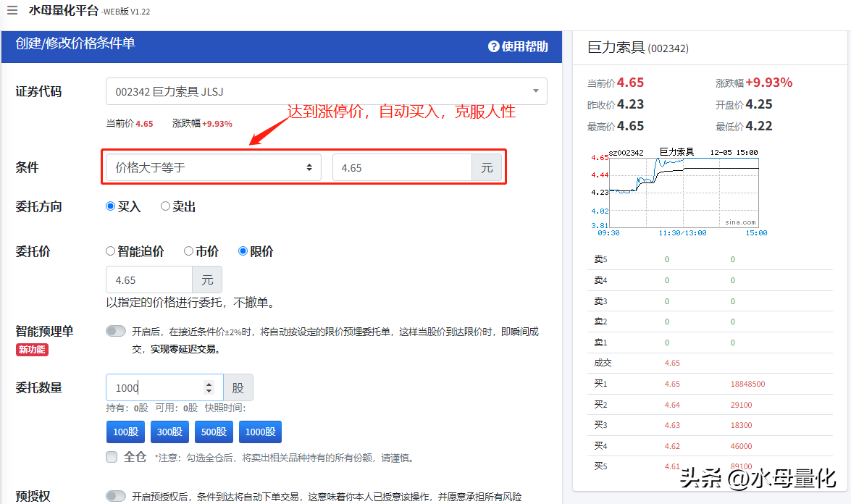Click the 卖1 row label
The width and height of the screenshot is (851, 504).
pyautogui.click(x=600, y=343)
